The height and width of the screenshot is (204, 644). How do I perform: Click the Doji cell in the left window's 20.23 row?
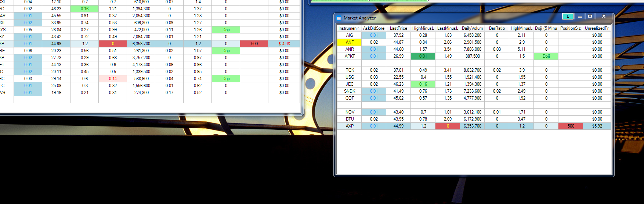click(226, 51)
